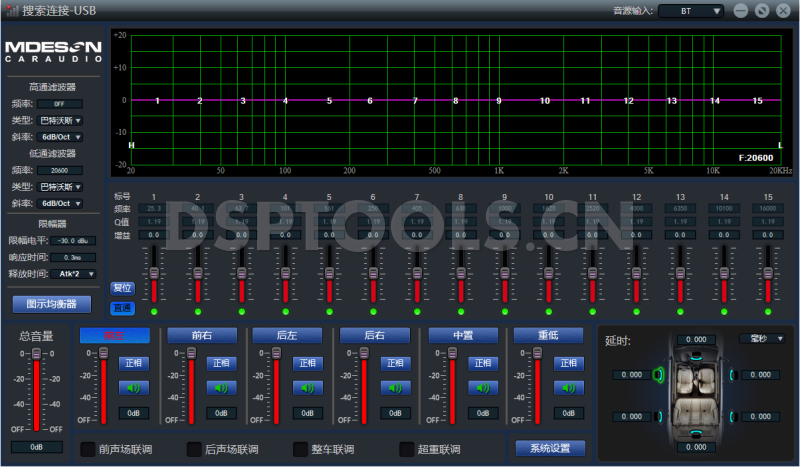This screenshot has height=467, width=800.
Task: Enable 超重联调 checkbox
Action: (x=407, y=449)
